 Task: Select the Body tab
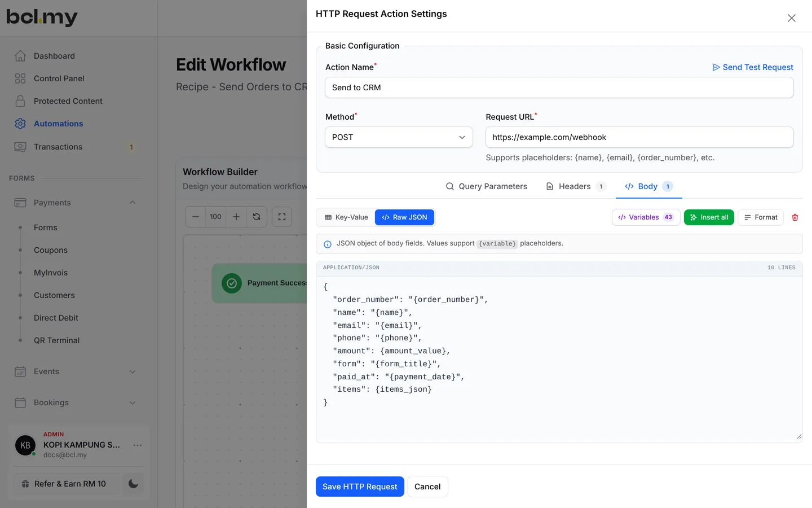point(648,186)
